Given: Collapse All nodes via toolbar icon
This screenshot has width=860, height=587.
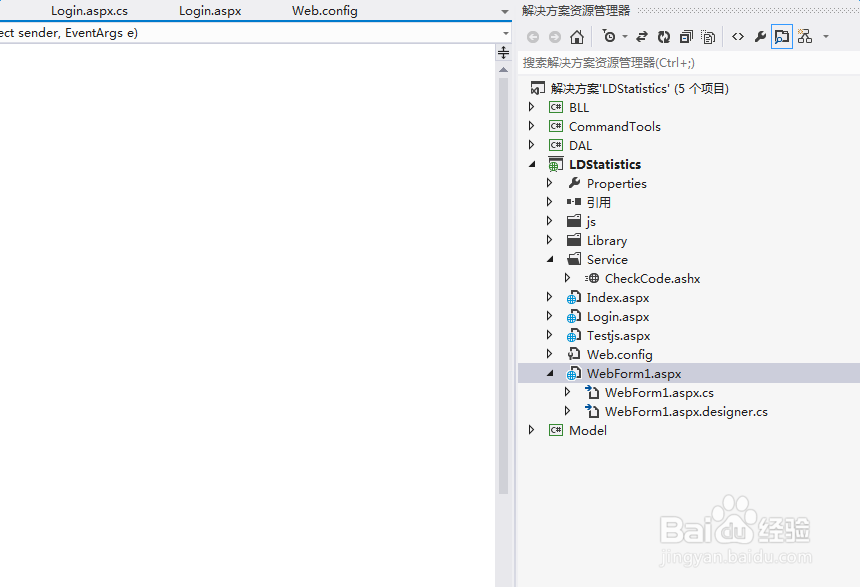Looking at the screenshot, I should coord(686,37).
